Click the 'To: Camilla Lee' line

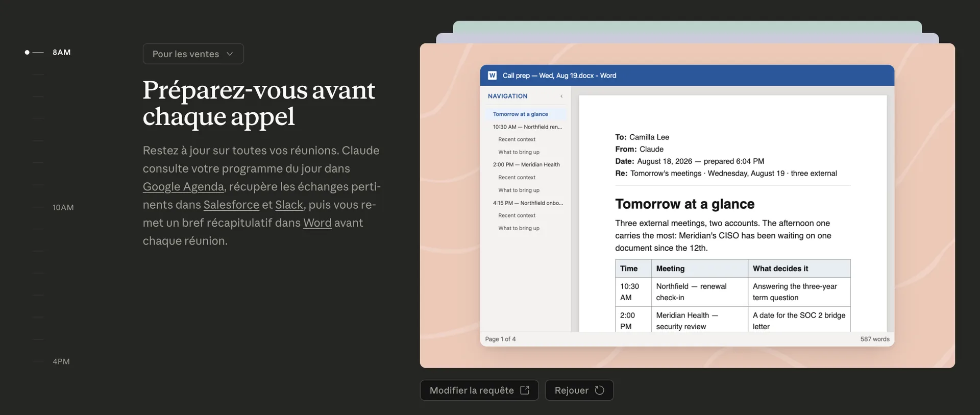tap(642, 137)
